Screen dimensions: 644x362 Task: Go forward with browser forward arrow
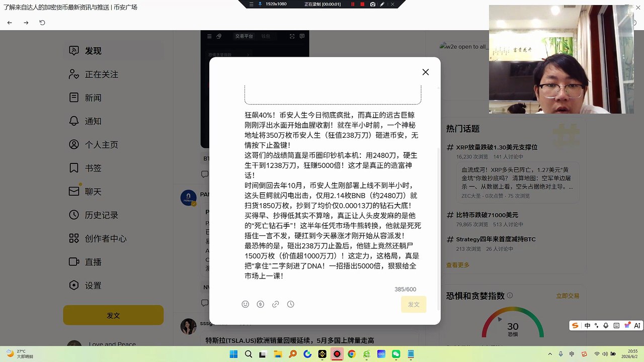(26, 23)
